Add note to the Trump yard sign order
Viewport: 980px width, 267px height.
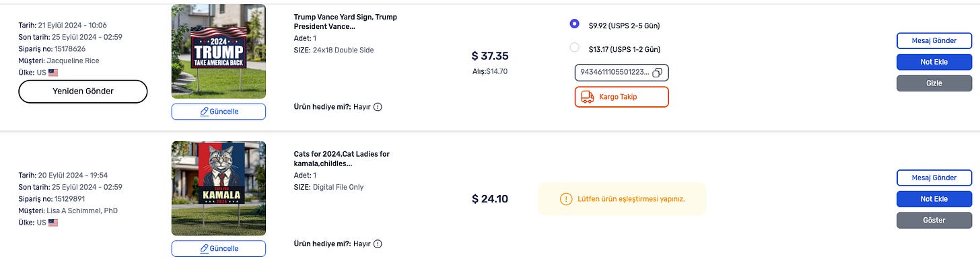coord(934,62)
